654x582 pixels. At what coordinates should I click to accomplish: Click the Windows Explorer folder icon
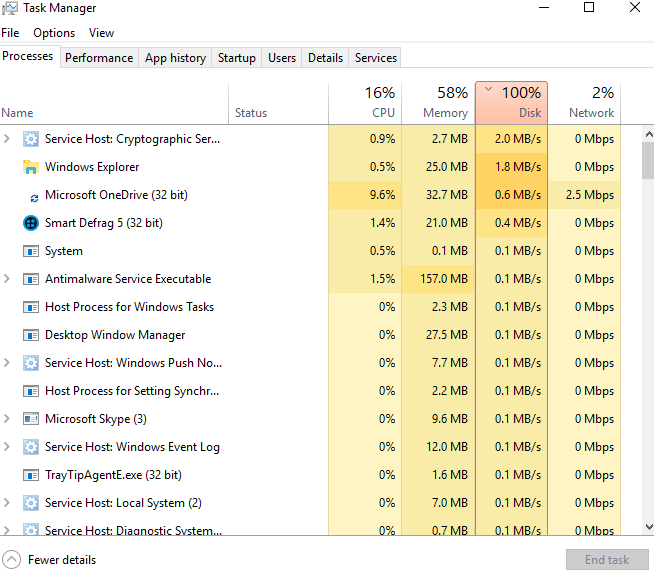pos(30,167)
